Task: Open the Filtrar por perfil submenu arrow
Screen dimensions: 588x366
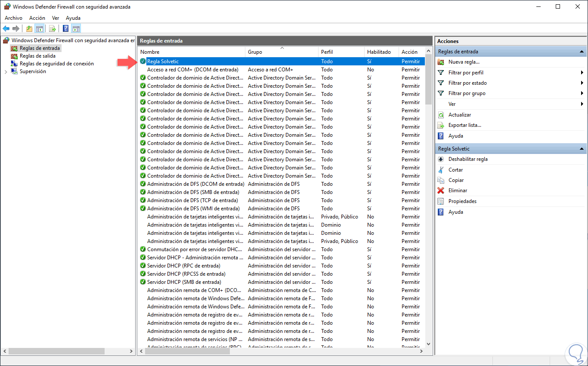Action: pos(582,73)
